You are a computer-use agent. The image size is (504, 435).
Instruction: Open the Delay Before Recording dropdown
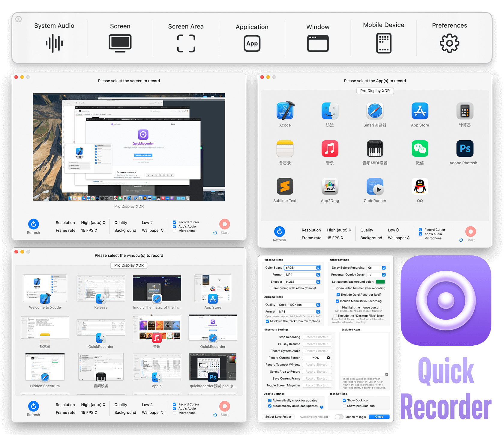[376, 267]
